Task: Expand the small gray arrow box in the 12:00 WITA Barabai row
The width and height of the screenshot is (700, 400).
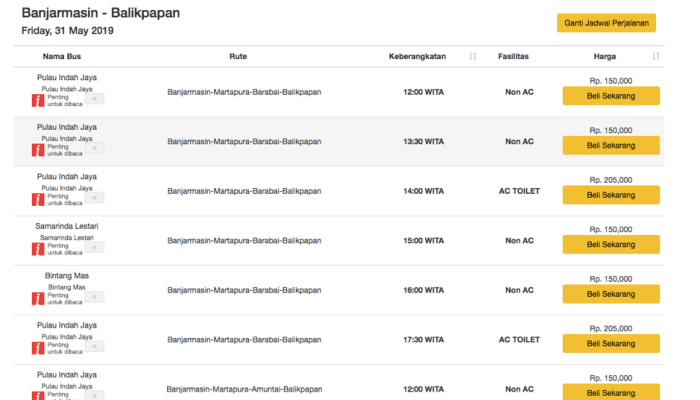Action: click(95, 98)
